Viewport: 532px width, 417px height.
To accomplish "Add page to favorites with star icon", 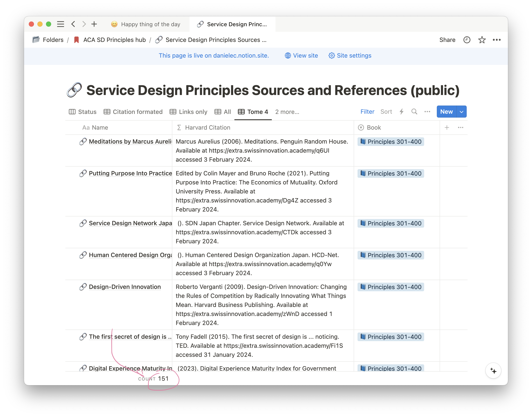I will coord(482,40).
